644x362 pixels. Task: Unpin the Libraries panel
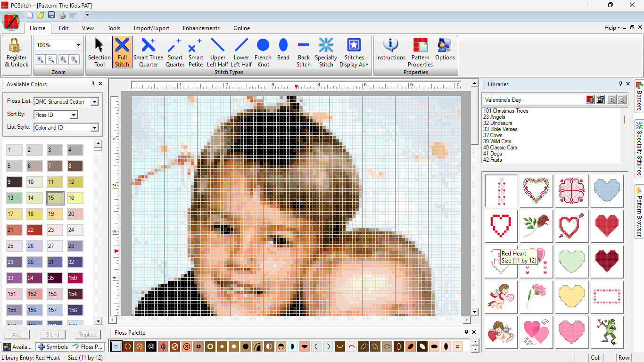(x=620, y=84)
